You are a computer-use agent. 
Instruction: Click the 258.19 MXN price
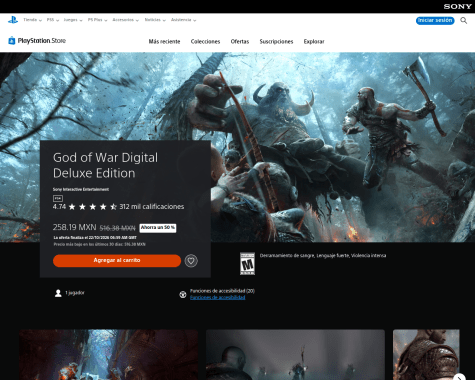74,227
